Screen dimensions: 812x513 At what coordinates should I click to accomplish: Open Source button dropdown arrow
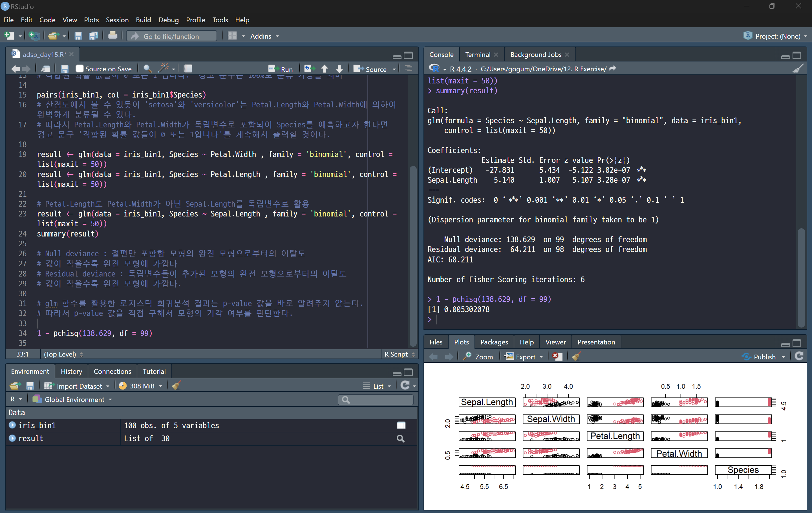(x=394, y=69)
